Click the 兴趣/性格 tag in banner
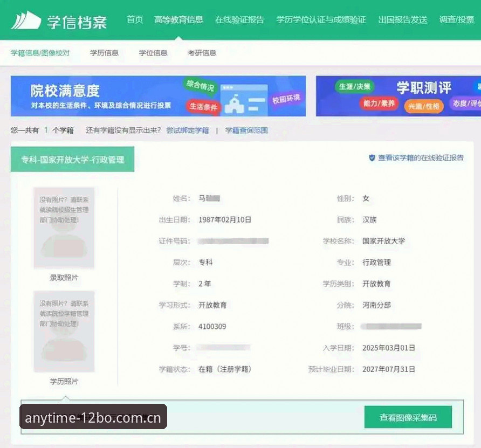The image size is (481, 448). click(424, 106)
